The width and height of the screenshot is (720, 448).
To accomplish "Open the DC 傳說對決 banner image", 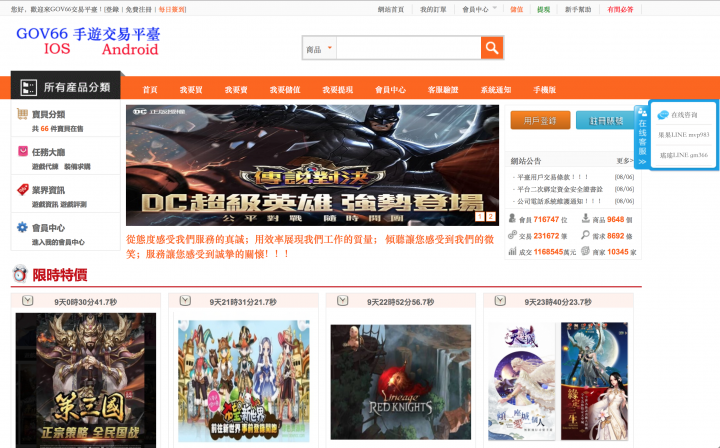I will pos(312,165).
